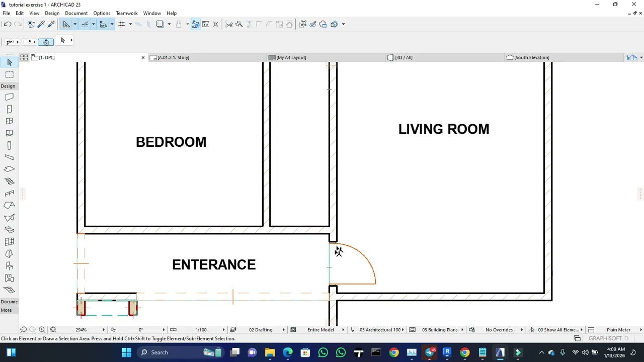Toggle the grid snap button
The width and height of the screenshot is (644, 362).
click(x=121, y=24)
